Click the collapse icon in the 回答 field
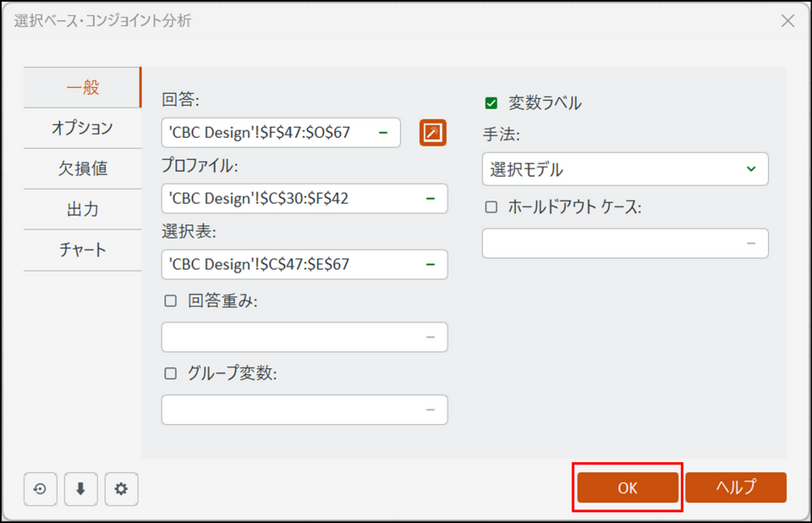 [x=383, y=132]
